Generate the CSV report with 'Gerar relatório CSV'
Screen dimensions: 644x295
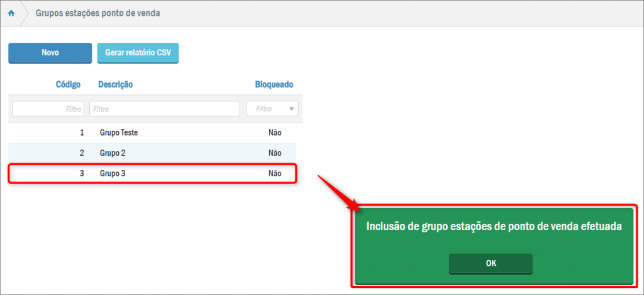point(138,53)
